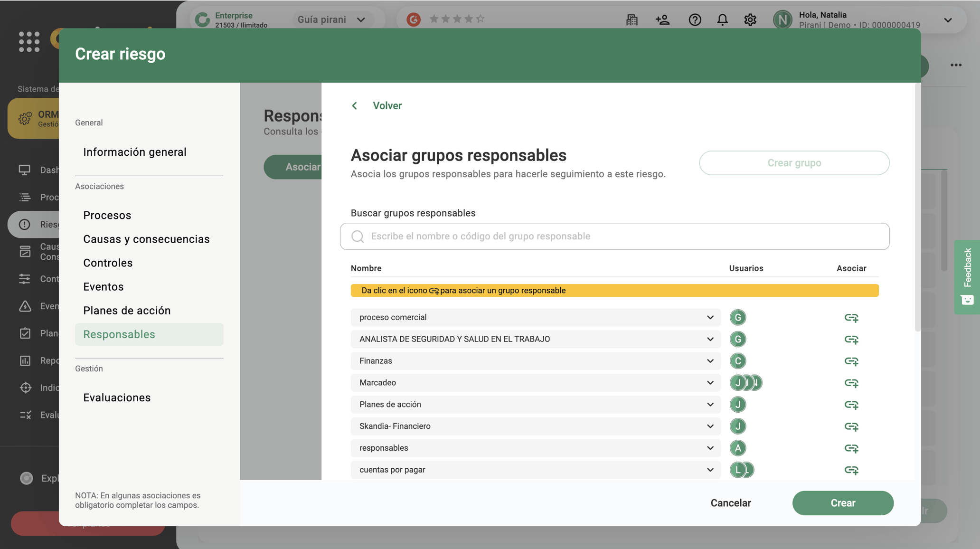Click the Crear grupo button
Image resolution: width=980 pixels, height=549 pixels.
click(x=794, y=163)
